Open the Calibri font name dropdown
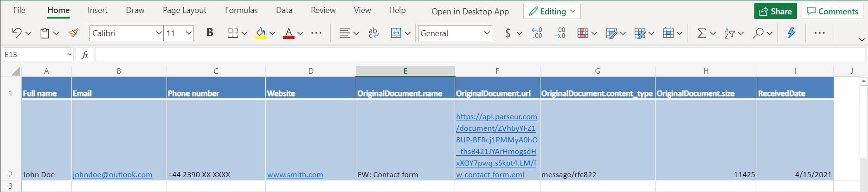This screenshot has width=868, height=192. pos(159,33)
